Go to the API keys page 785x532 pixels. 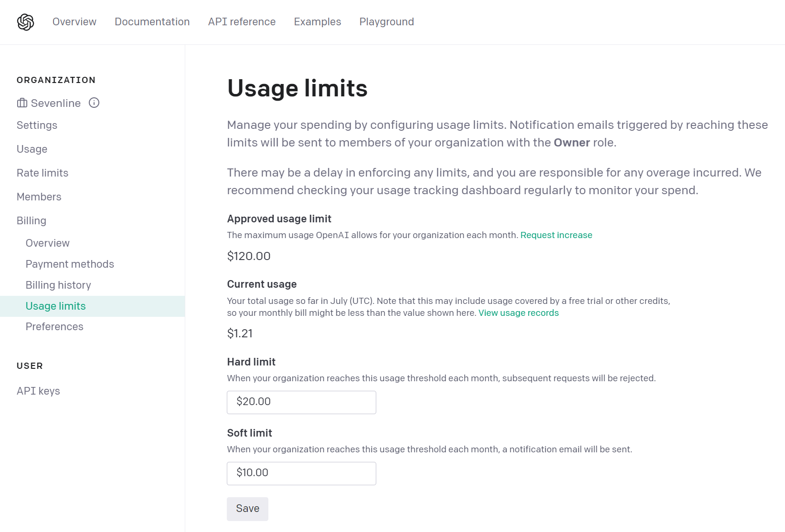pyautogui.click(x=38, y=390)
